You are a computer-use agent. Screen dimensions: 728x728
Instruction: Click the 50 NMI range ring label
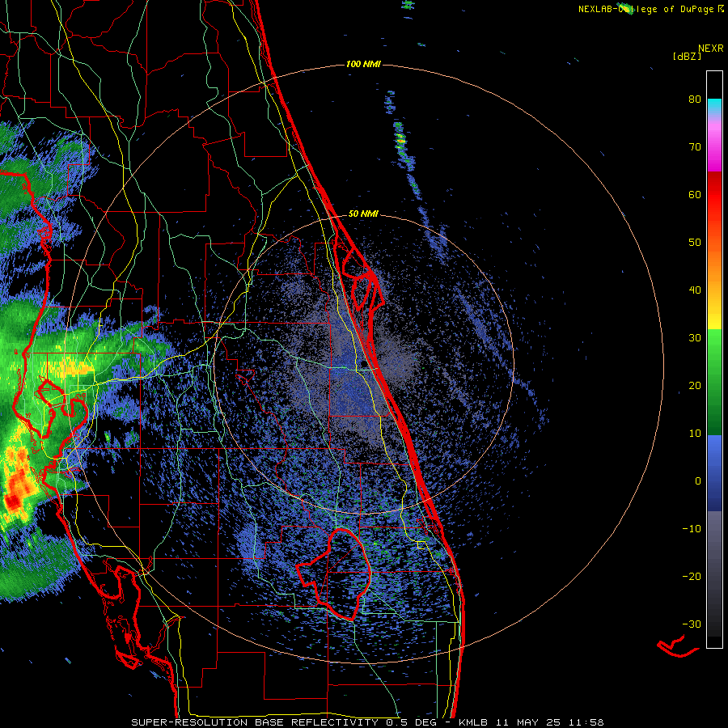(363, 214)
